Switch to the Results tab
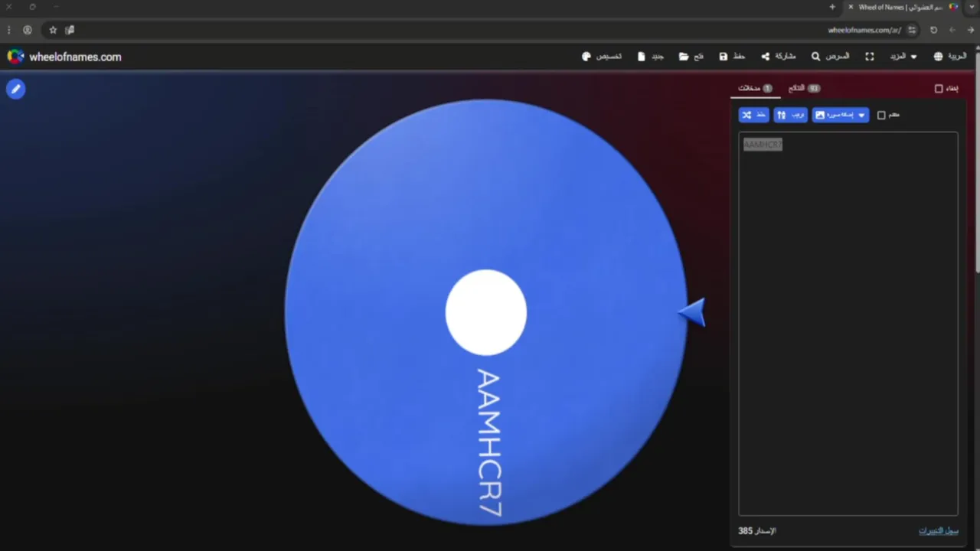 [804, 89]
